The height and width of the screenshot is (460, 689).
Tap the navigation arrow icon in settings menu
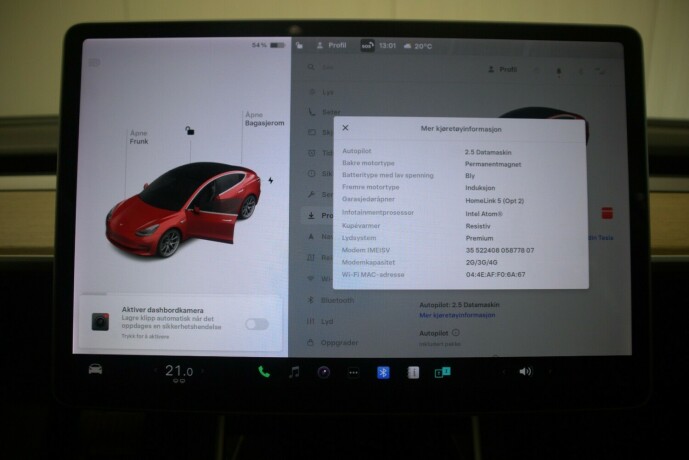coord(311,236)
